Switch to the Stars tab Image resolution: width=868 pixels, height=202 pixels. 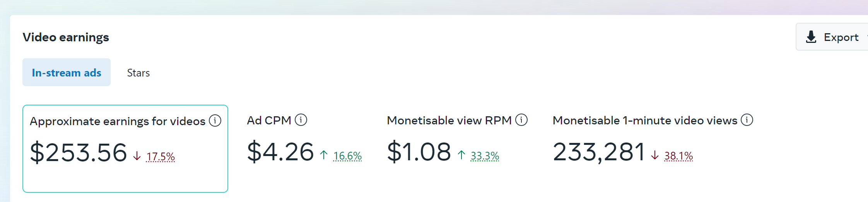coord(138,73)
